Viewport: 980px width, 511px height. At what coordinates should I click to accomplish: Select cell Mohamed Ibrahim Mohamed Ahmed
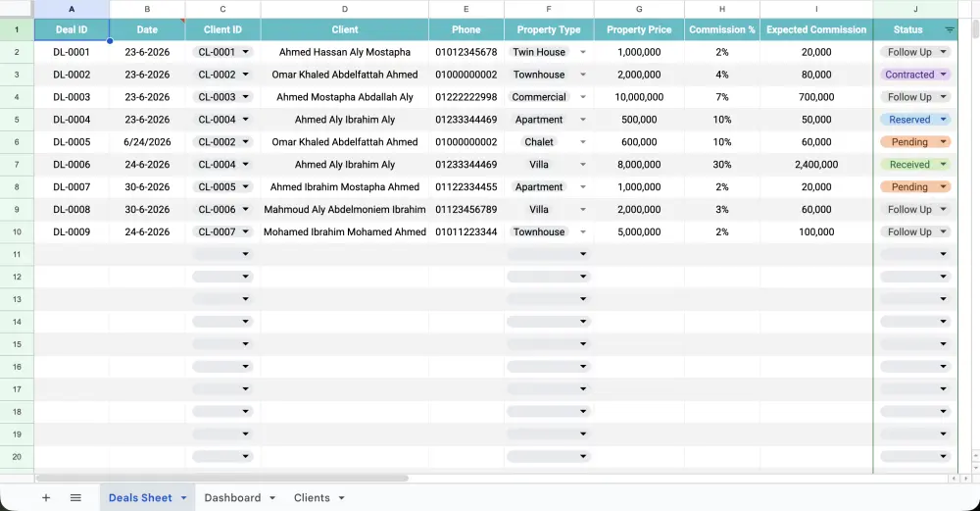pos(345,232)
